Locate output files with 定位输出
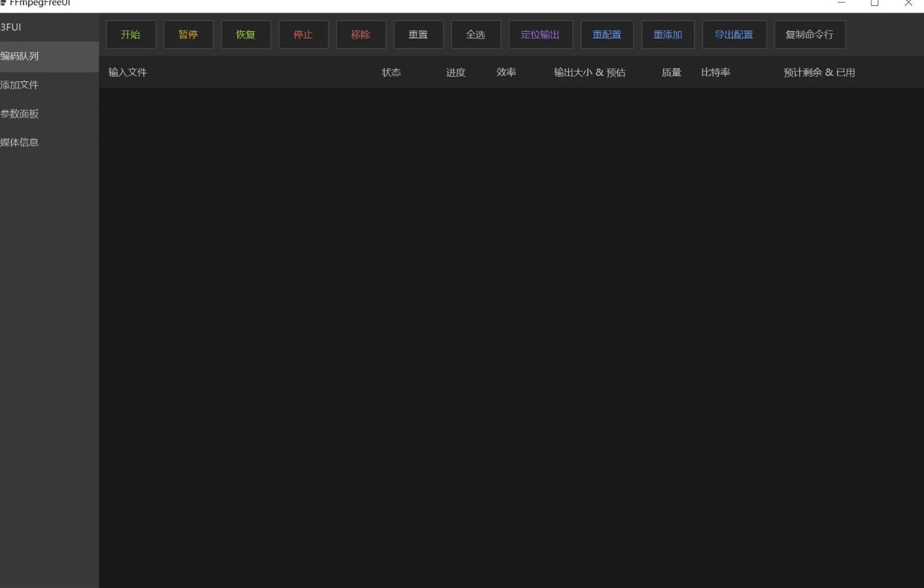924x588 pixels. point(540,34)
